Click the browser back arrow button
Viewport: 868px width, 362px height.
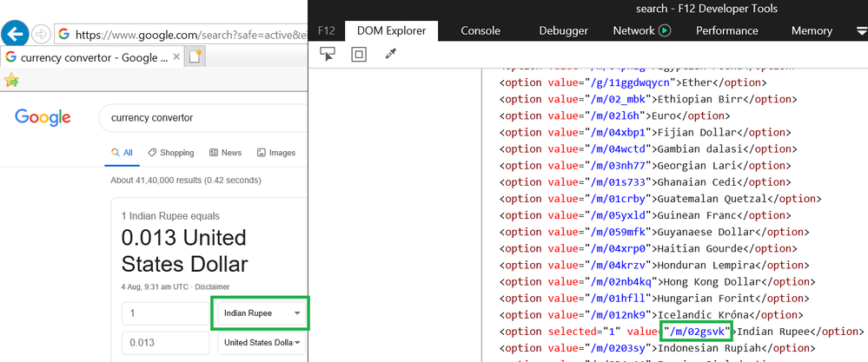tap(15, 34)
